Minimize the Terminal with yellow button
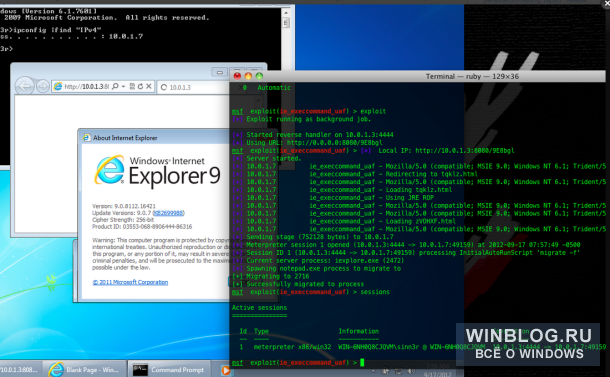610x377 pixels. [248, 76]
